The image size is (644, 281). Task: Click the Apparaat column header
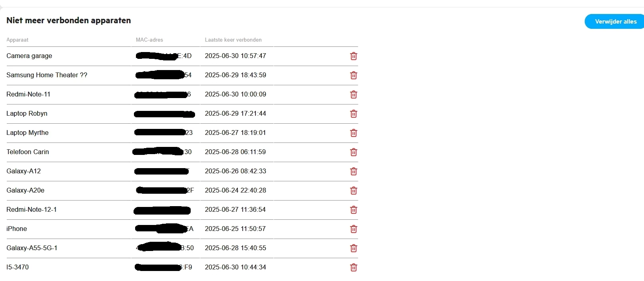click(x=17, y=40)
